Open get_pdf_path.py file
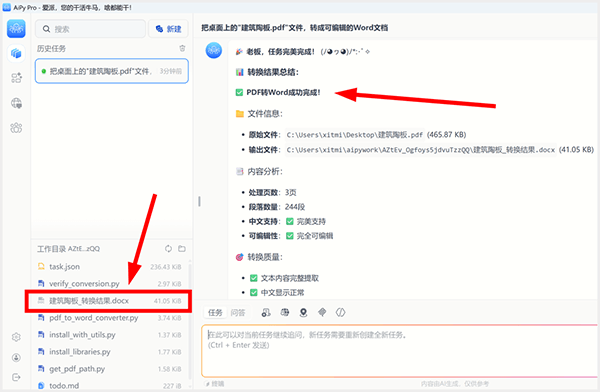Viewport: 600px width, 392px height. (x=109, y=369)
